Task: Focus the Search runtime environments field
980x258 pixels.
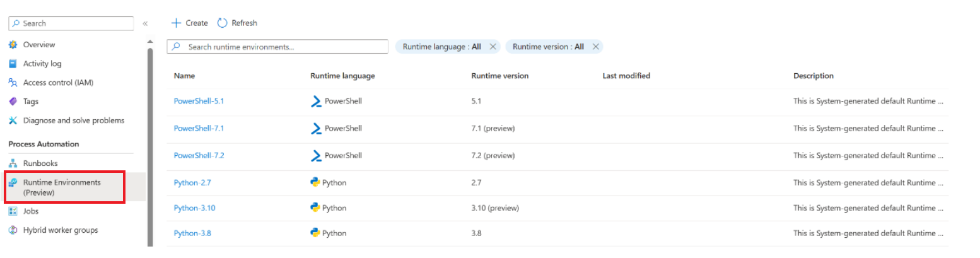Action: click(277, 47)
